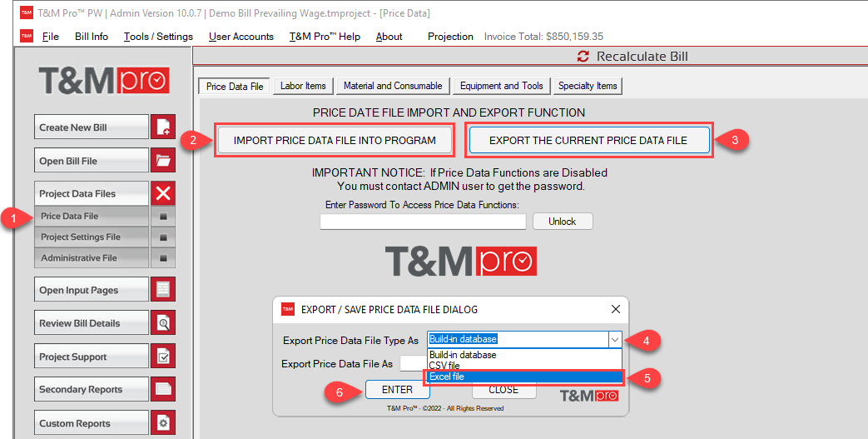Switch to the Labor Items tab
868x439 pixels.
(303, 86)
